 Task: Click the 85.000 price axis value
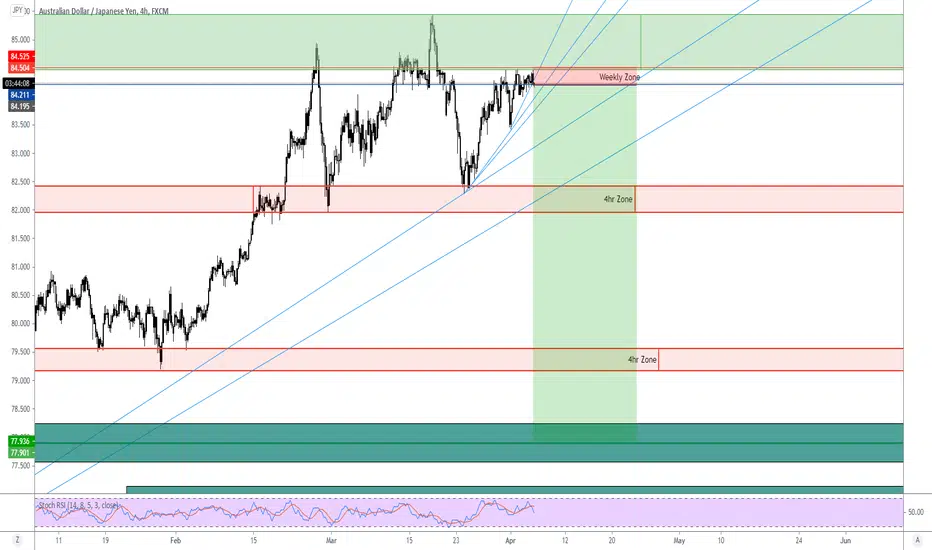[x=20, y=40]
